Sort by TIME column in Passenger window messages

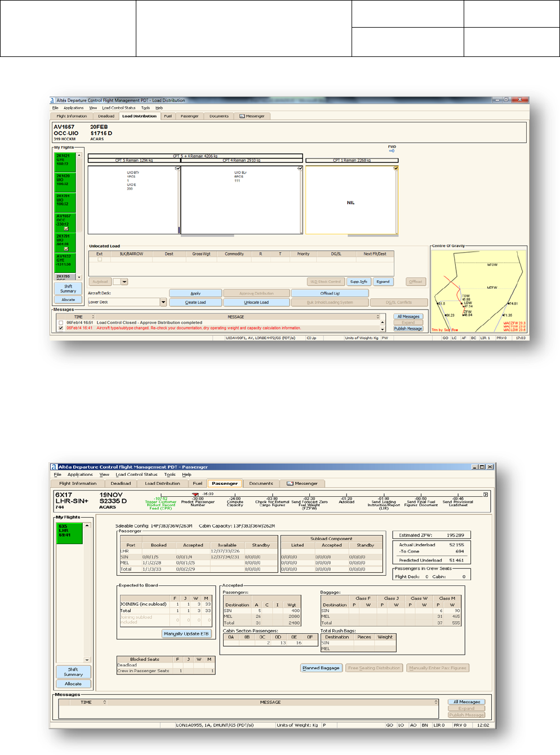pyautogui.click(x=104, y=702)
